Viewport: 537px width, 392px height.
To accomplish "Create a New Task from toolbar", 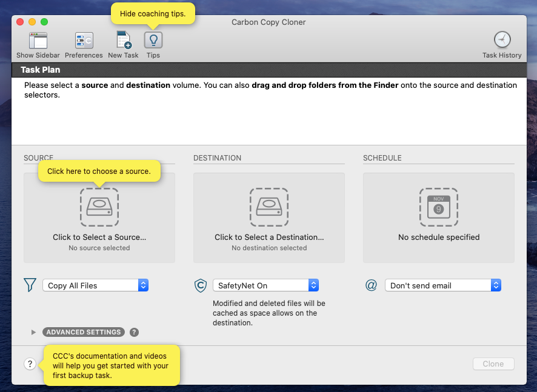I will pyautogui.click(x=123, y=41).
